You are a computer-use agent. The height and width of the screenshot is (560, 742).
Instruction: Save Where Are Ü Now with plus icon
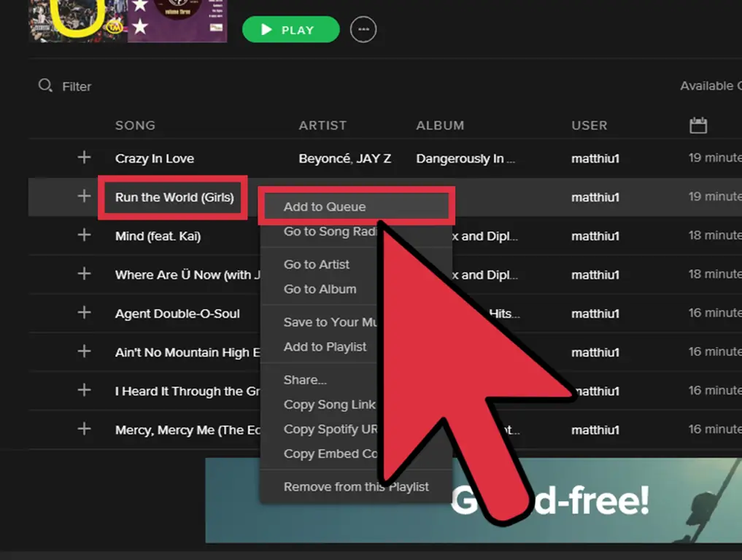tap(84, 273)
